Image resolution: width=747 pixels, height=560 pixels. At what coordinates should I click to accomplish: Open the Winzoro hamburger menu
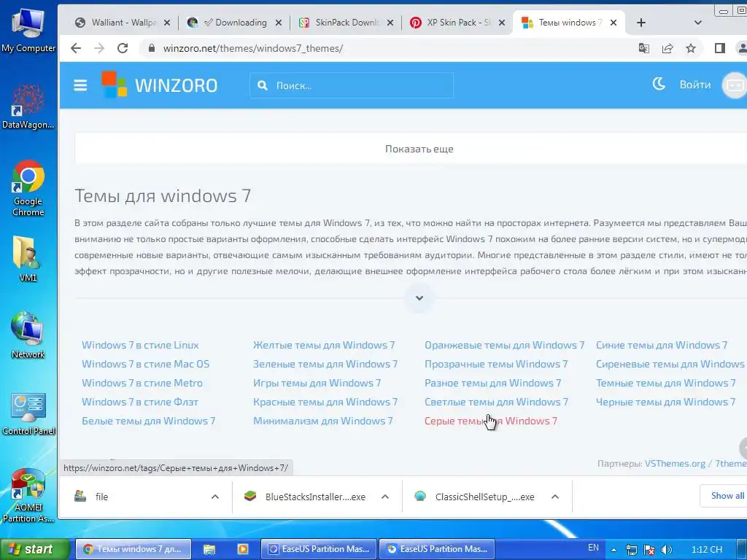point(80,85)
